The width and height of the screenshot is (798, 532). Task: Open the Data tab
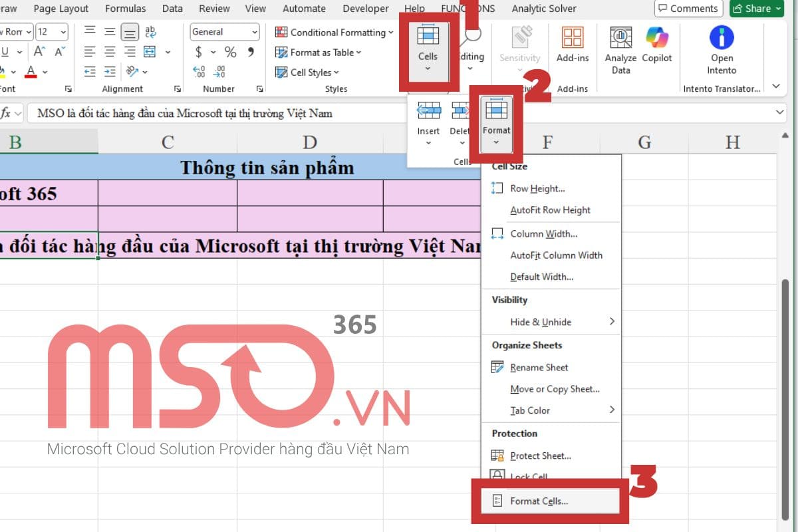pyautogui.click(x=172, y=9)
